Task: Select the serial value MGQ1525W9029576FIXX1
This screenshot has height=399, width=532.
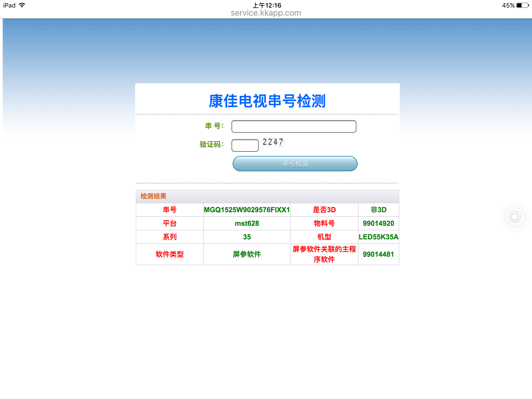Action: 247,210
